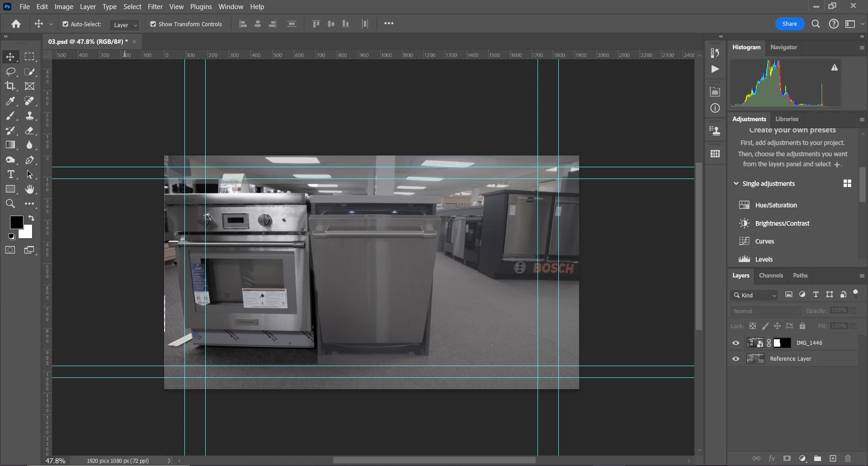Collapse the Single adjustments section
868x466 pixels.
tap(736, 184)
